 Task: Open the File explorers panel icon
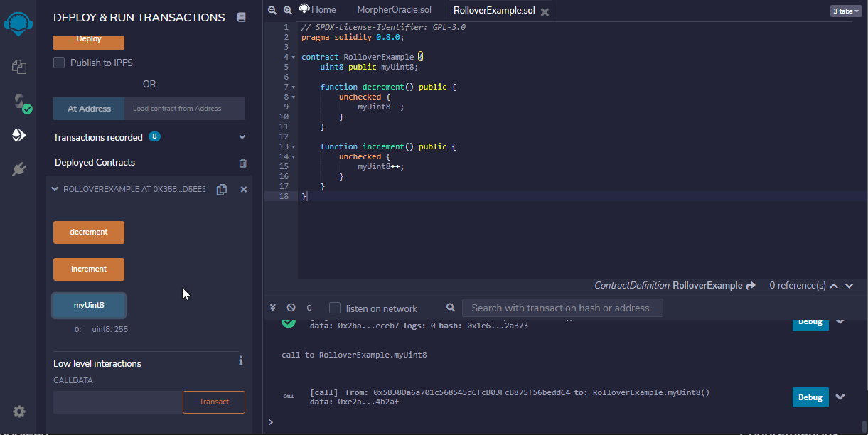coord(19,67)
